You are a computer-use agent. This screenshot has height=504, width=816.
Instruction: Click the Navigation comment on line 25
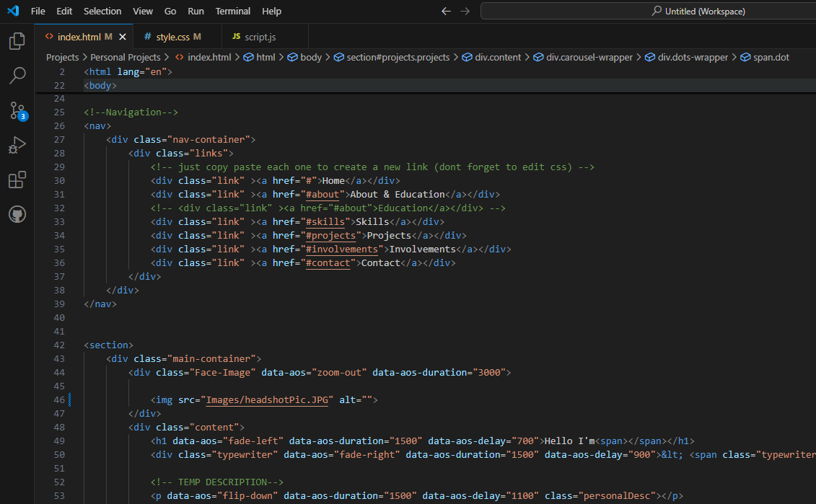(x=131, y=112)
